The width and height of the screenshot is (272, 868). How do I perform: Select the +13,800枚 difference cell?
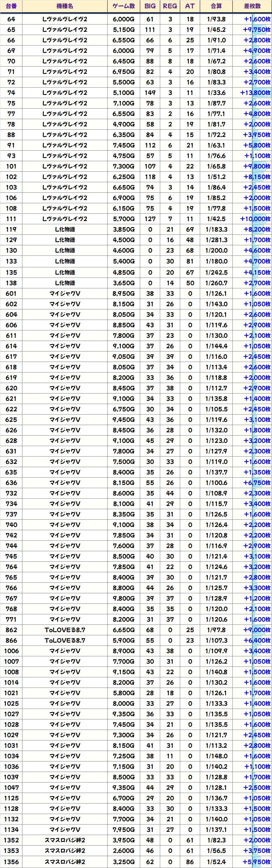(x=255, y=93)
